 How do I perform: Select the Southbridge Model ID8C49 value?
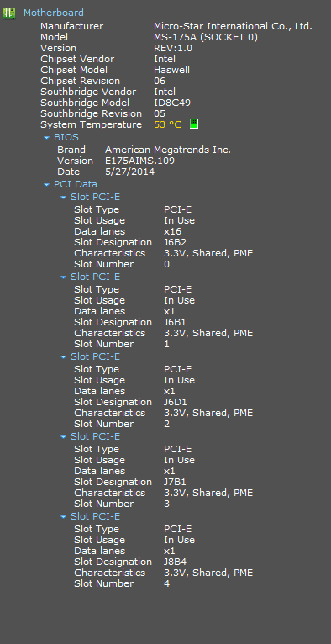[x=172, y=103]
